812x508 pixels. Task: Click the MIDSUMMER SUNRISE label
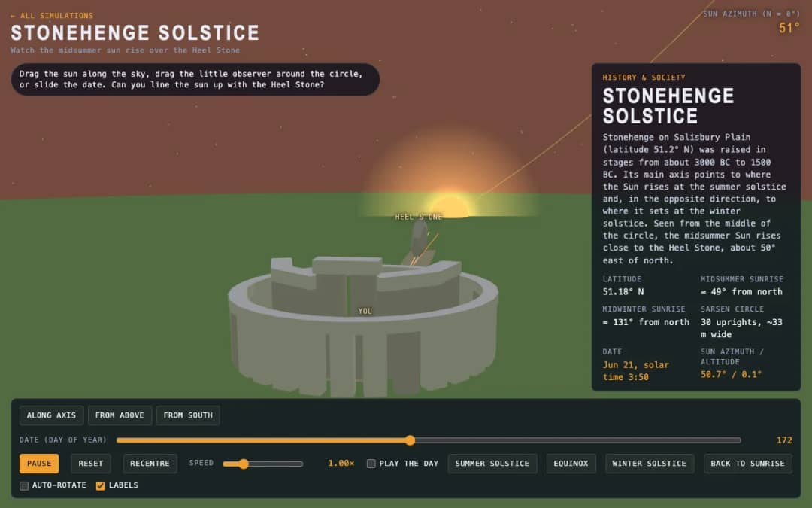click(741, 279)
